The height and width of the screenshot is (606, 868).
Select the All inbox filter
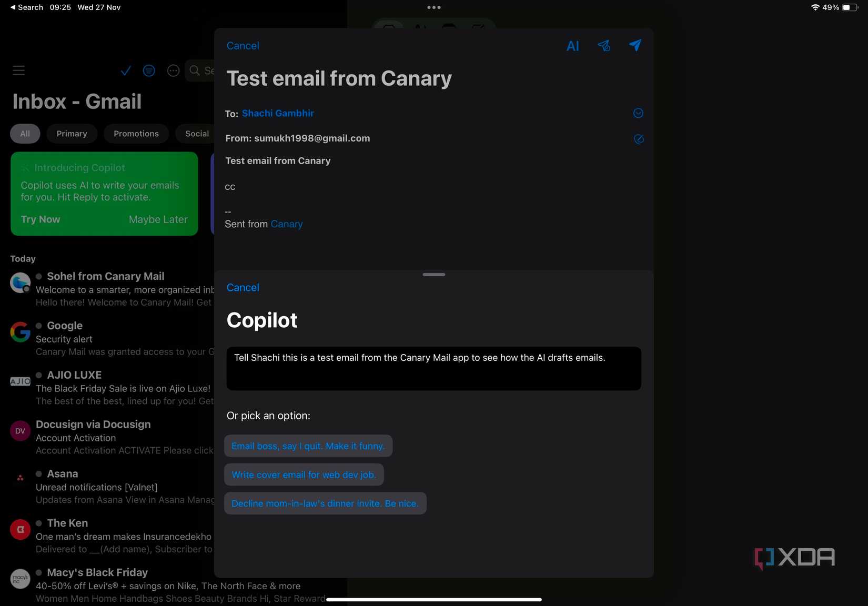[x=24, y=134]
